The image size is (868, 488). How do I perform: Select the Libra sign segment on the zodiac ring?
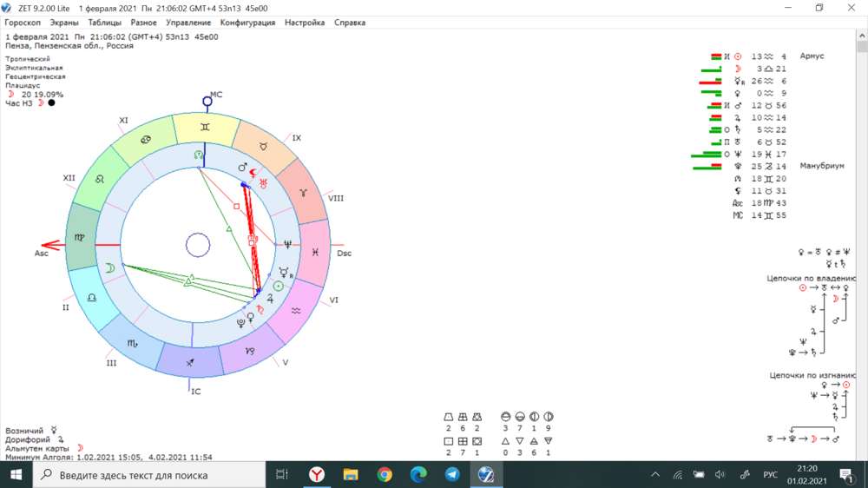(93, 298)
